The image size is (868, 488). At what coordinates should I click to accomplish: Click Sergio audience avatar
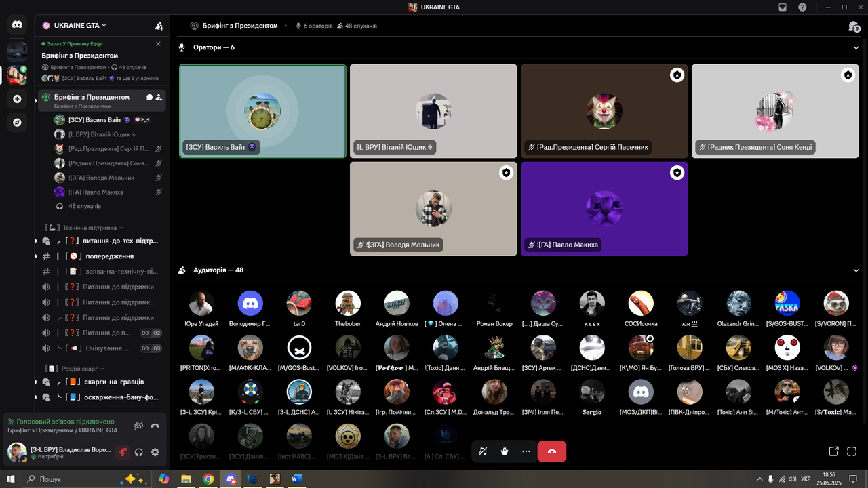click(x=592, y=392)
